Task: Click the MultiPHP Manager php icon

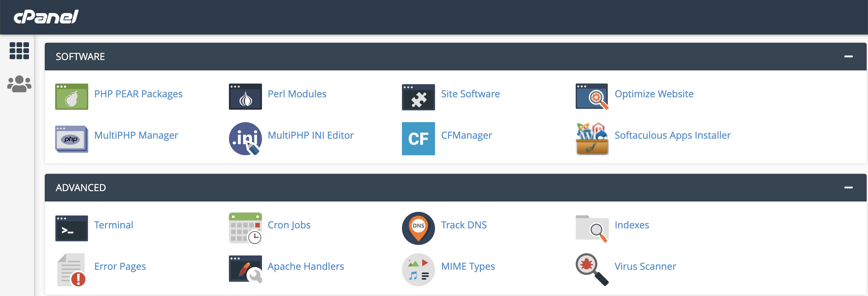Action: 72,139
